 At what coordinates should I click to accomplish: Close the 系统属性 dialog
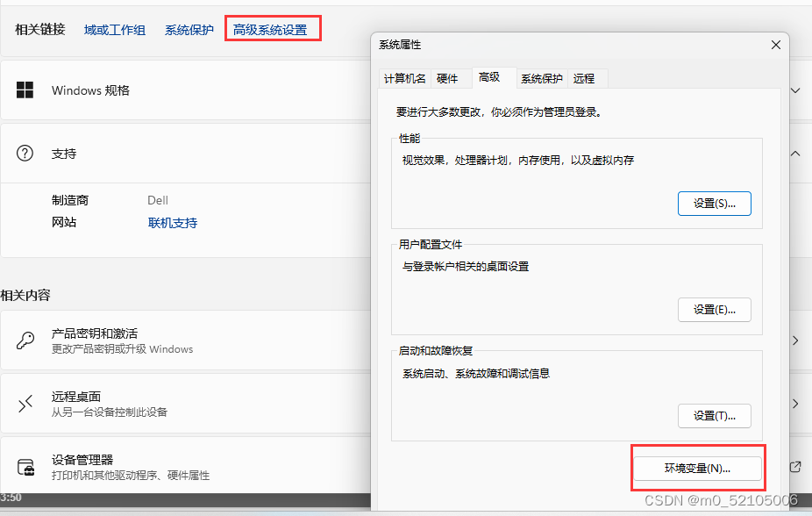(775, 45)
